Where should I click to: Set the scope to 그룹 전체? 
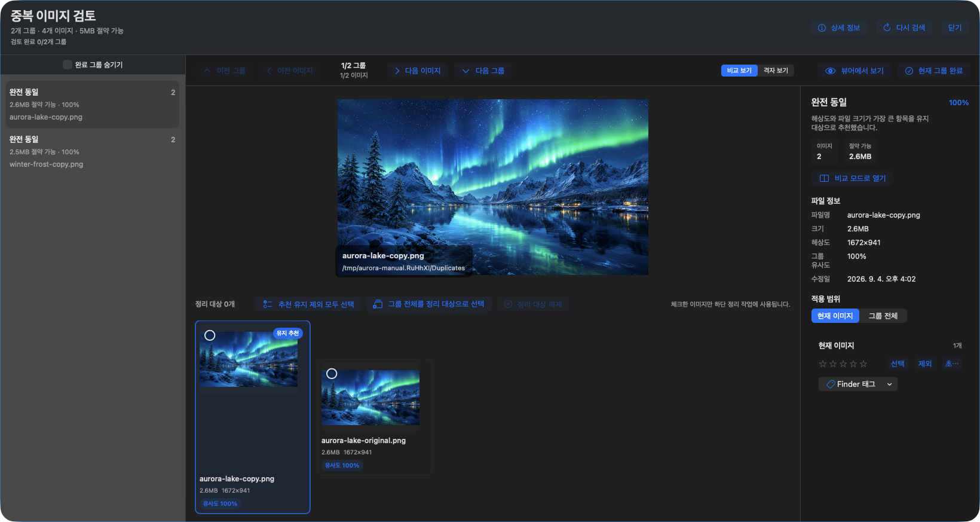coord(883,316)
